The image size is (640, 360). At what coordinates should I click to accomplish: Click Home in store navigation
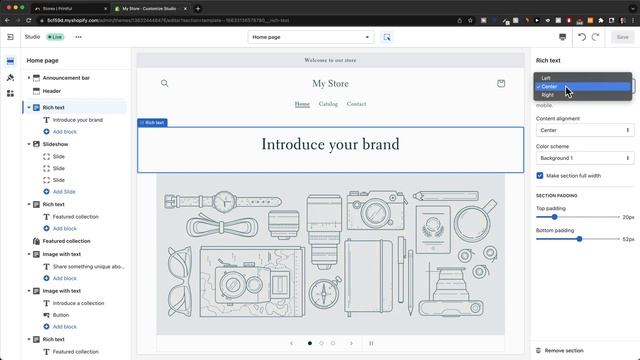click(302, 104)
